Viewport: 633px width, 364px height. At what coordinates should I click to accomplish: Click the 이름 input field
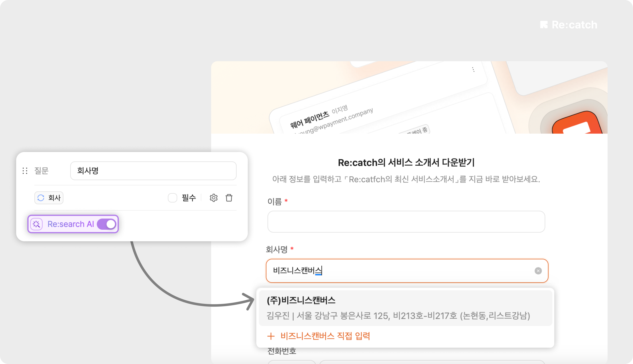[406, 222]
